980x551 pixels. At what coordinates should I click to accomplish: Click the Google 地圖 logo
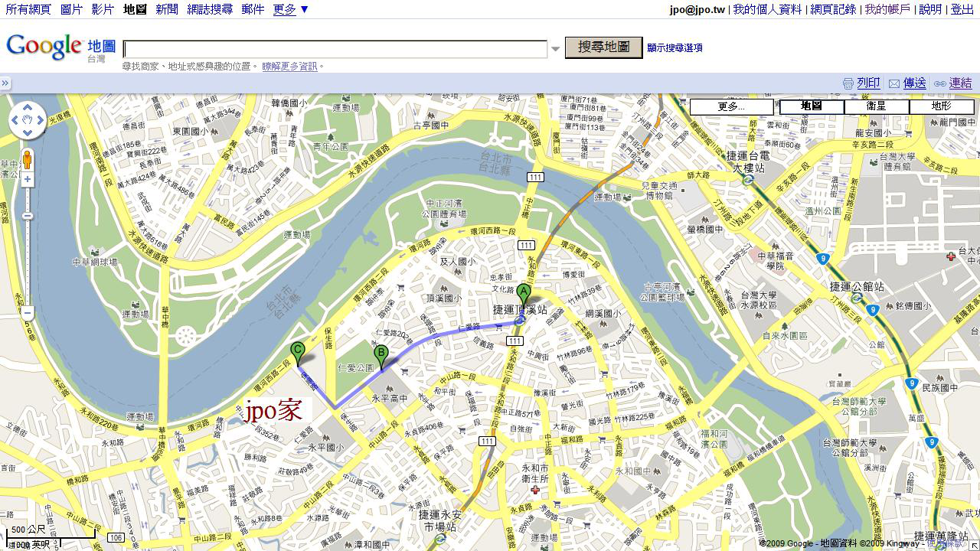[60, 47]
